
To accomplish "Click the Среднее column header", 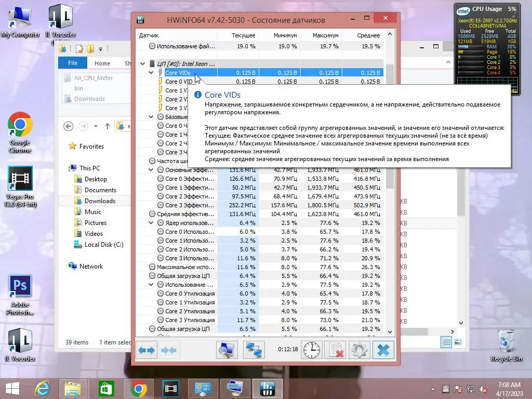I will (363, 35).
